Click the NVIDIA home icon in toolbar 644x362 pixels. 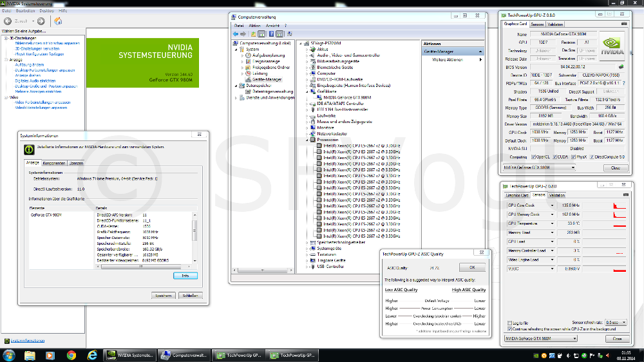click(58, 21)
